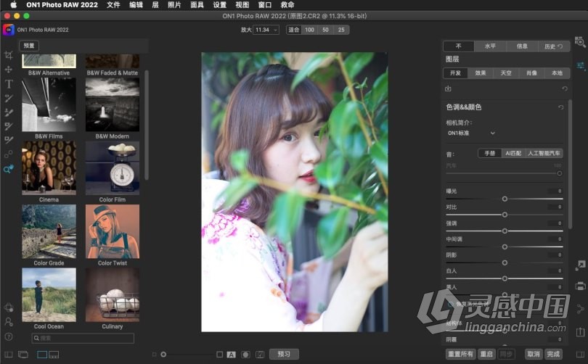Click the preset search field
The width and height of the screenshot is (588, 364).
[x=83, y=338]
